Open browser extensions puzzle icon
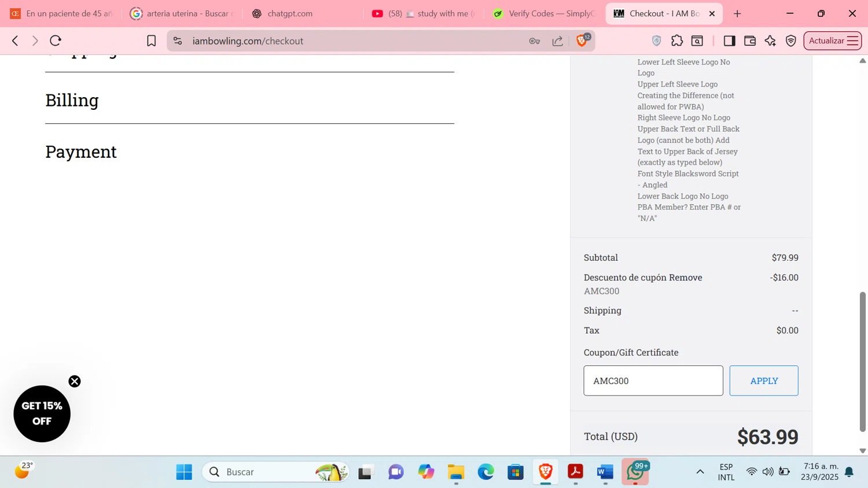868x488 pixels. tap(676, 41)
